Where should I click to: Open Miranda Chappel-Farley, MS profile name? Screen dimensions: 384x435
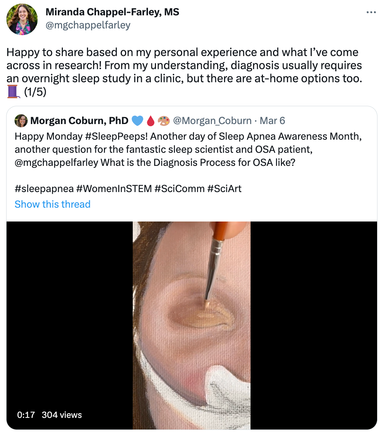point(112,12)
